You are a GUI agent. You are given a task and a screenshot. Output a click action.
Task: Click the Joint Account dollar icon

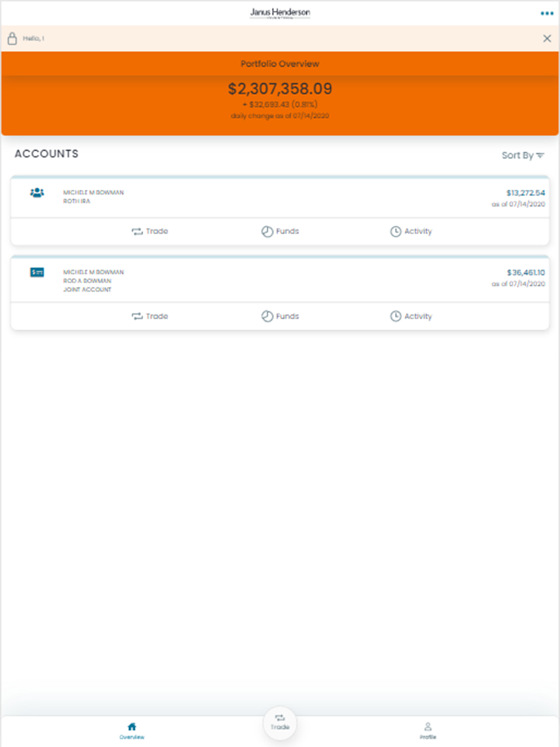pyautogui.click(x=37, y=272)
